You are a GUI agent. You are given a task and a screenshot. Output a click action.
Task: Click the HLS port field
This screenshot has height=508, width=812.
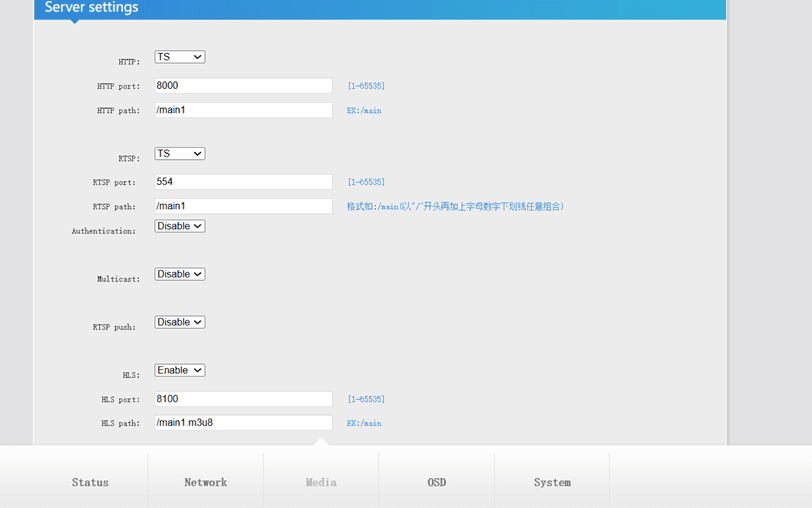243,399
